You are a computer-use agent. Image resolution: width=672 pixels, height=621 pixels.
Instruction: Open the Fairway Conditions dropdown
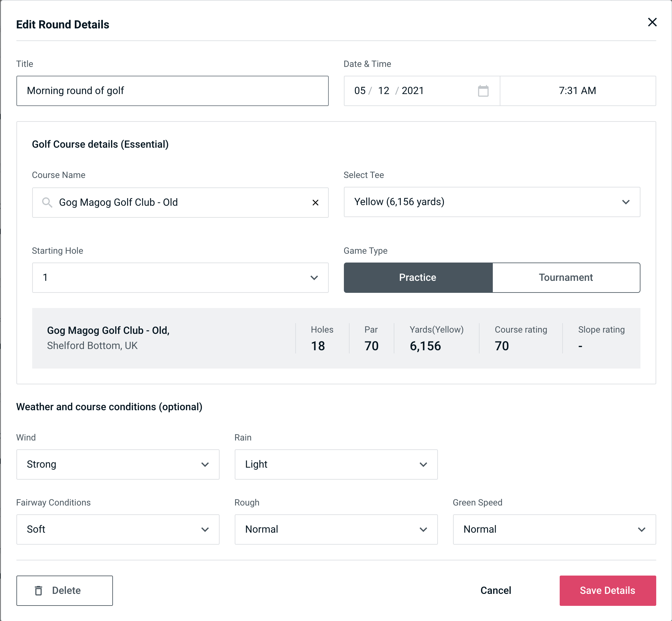(x=118, y=530)
